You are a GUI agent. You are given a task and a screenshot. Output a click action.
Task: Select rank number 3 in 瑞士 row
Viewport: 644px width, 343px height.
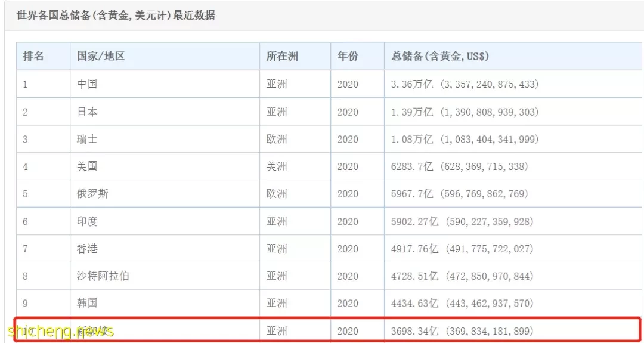point(25,139)
